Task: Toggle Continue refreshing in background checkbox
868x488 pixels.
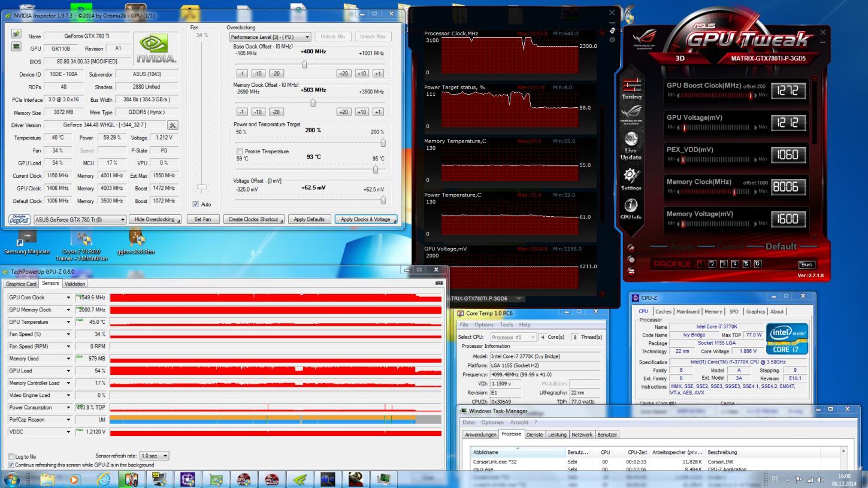Action: (x=11, y=465)
